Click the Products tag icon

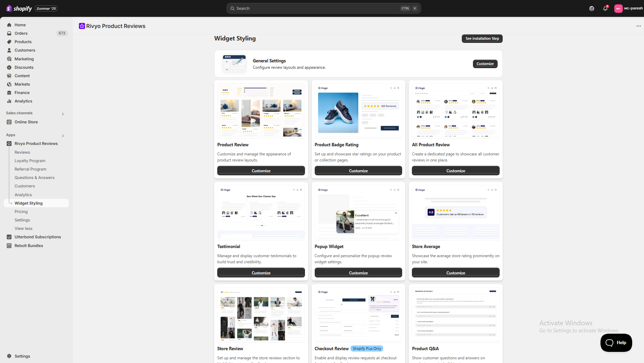click(x=9, y=42)
